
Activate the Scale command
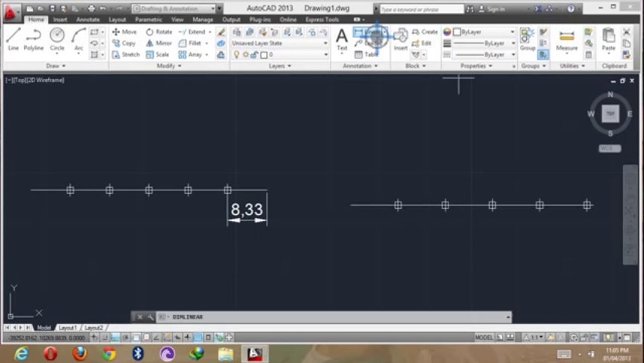[x=158, y=54]
